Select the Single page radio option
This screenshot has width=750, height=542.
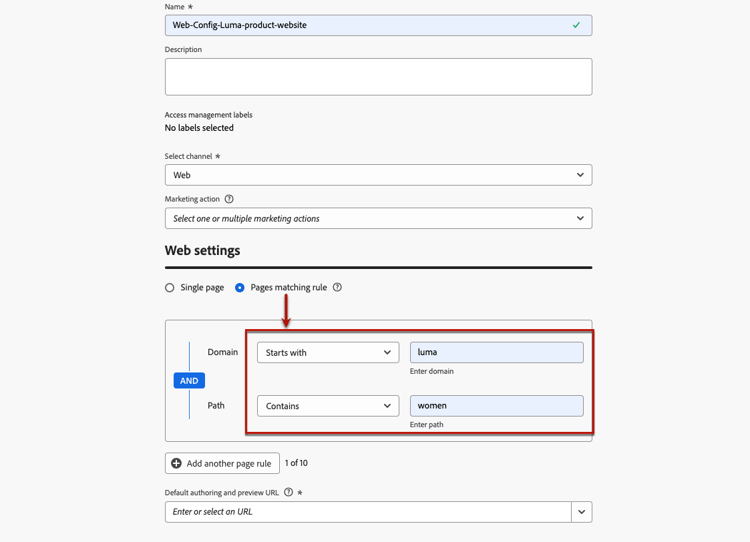point(169,288)
